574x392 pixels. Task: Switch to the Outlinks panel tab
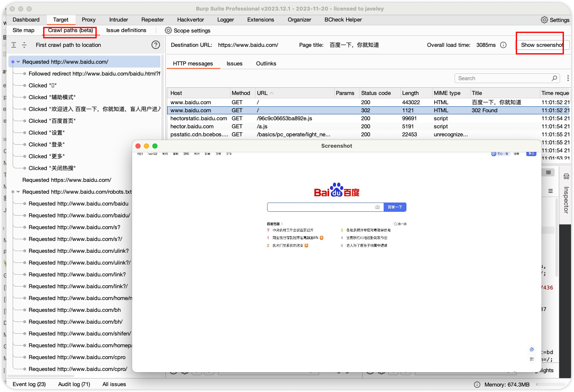coord(266,64)
